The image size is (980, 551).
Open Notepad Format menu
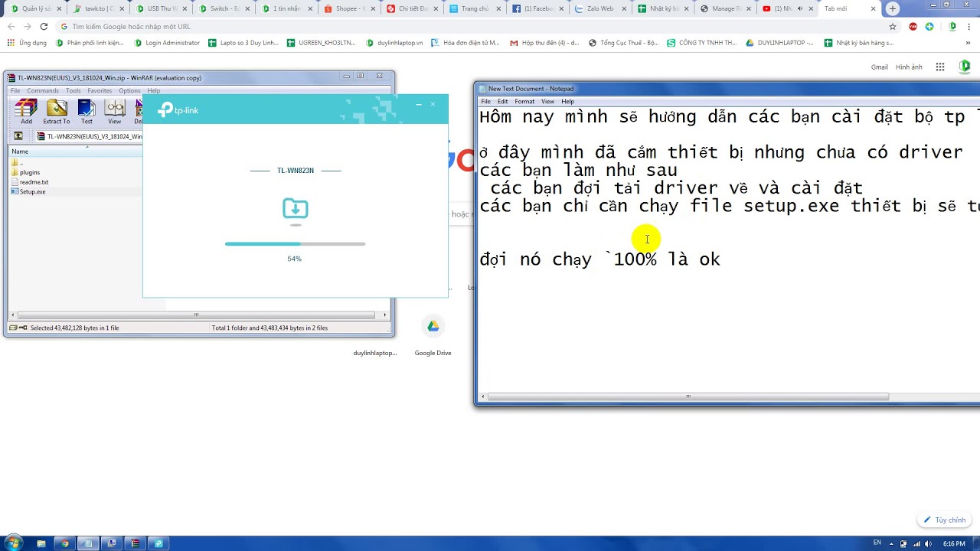(x=524, y=101)
